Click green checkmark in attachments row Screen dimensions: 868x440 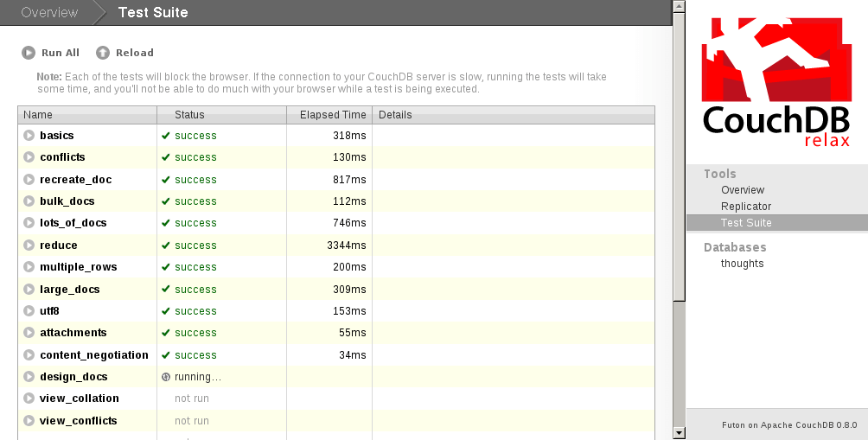pos(165,333)
